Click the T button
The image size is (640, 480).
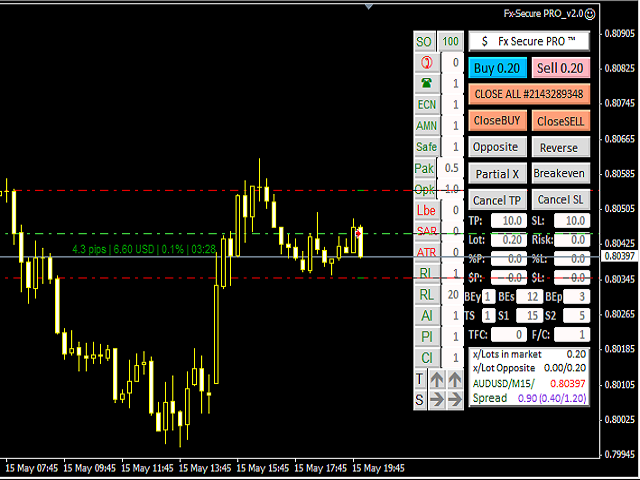[x=420, y=380]
